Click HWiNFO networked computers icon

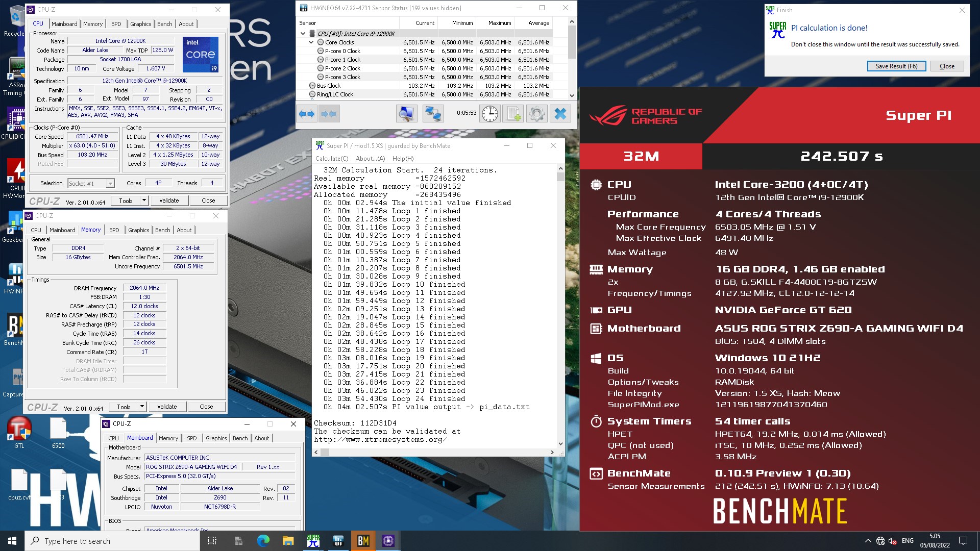pos(433,114)
